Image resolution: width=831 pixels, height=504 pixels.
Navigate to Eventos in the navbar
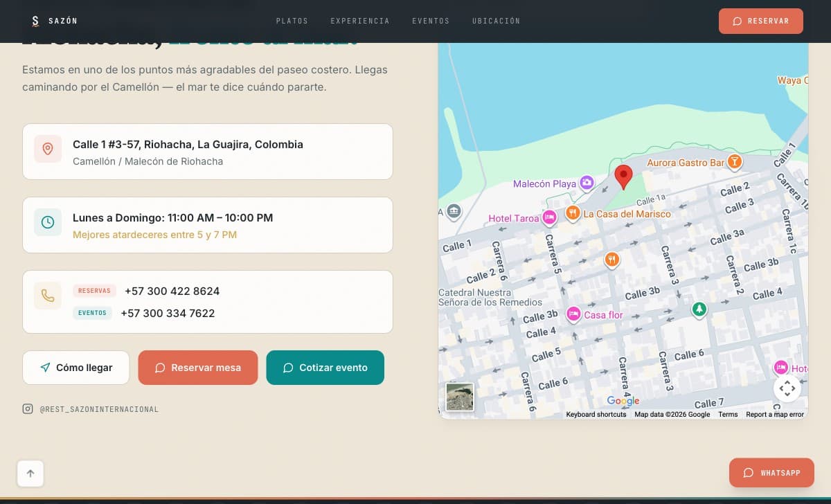[x=430, y=21]
